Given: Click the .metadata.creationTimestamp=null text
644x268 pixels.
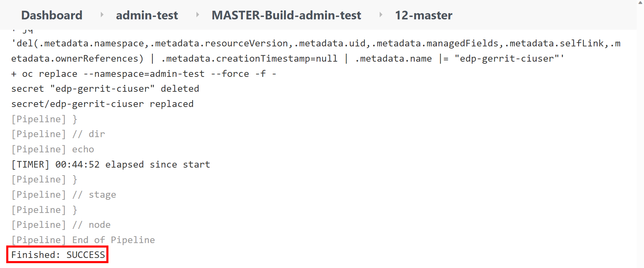Looking at the screenshot, I should click(249, 59).
